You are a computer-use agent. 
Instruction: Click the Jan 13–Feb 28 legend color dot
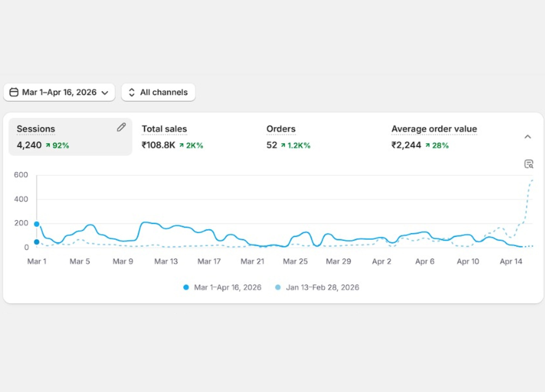pos(278,287)
